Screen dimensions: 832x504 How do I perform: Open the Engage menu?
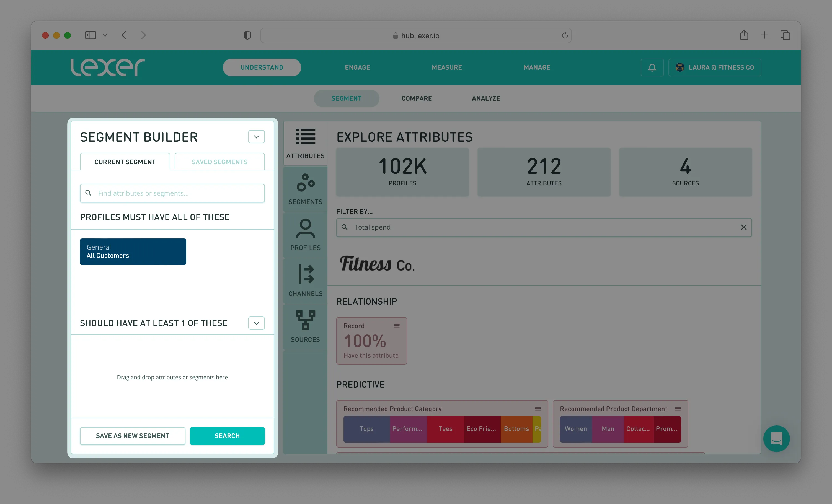click(x=357, y=67)
